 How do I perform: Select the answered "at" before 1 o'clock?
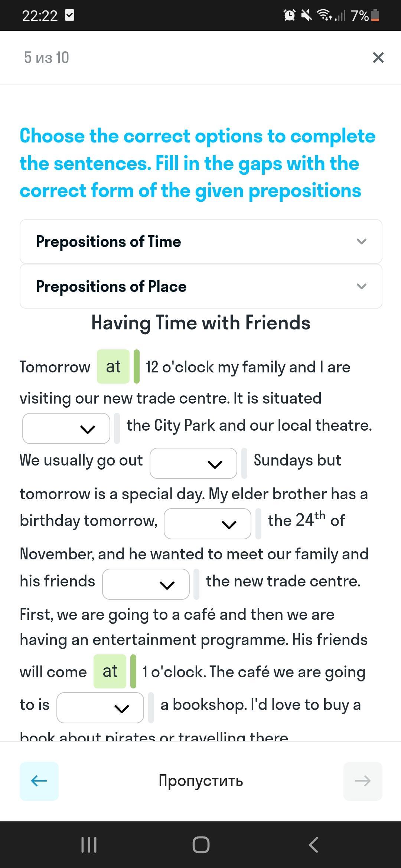(x=110, y=671)
